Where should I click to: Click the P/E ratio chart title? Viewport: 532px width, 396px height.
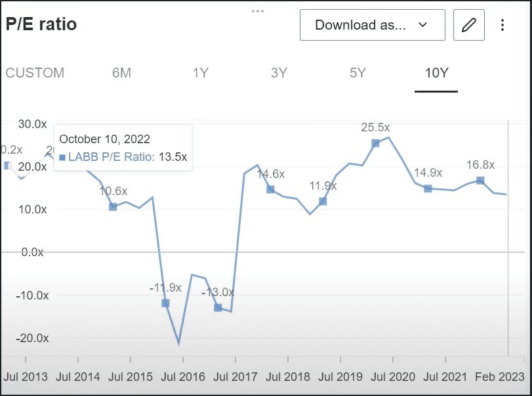tap(41, 24)
